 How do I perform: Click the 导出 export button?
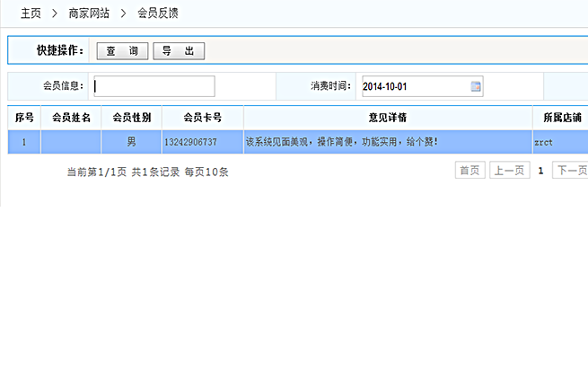(x=179, y=51)
